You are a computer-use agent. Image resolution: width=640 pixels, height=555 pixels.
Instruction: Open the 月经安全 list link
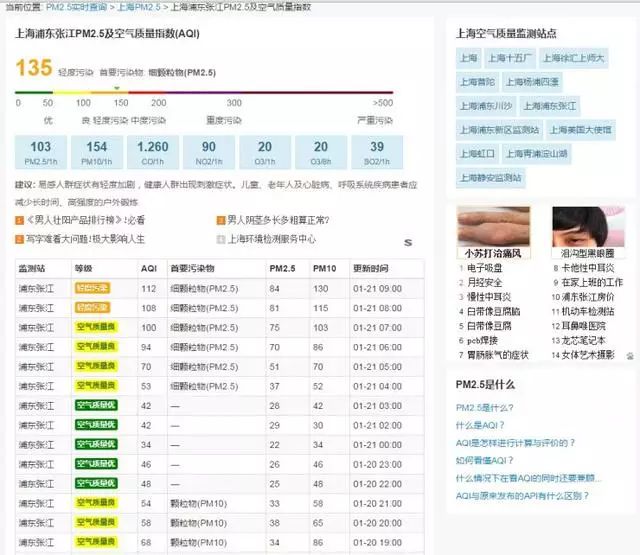point(484,282)
